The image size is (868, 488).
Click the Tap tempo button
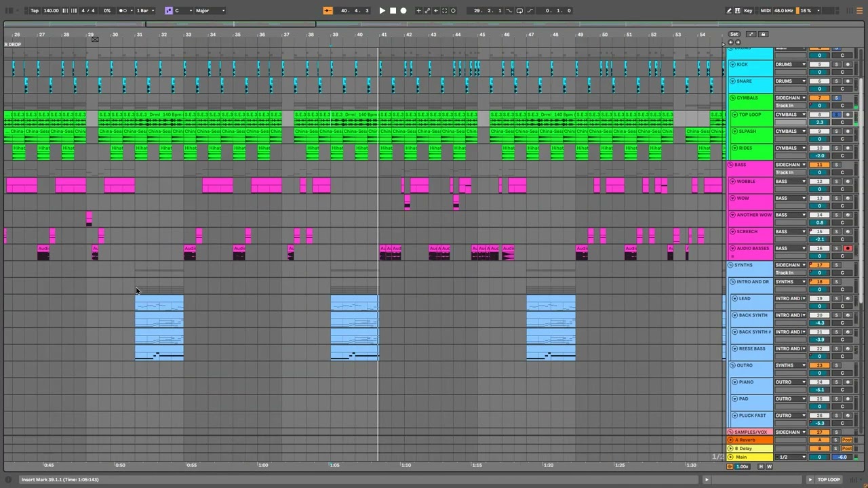coord(35,10)
